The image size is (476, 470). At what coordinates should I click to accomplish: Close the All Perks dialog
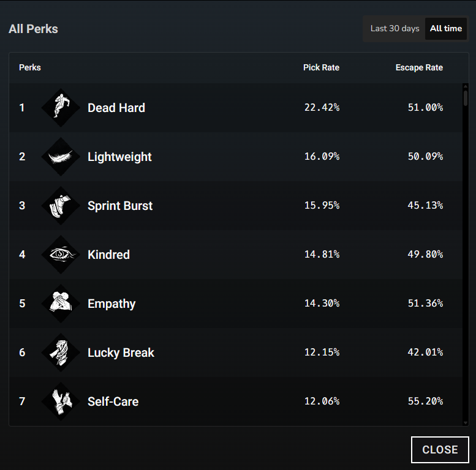pos(440,450)
